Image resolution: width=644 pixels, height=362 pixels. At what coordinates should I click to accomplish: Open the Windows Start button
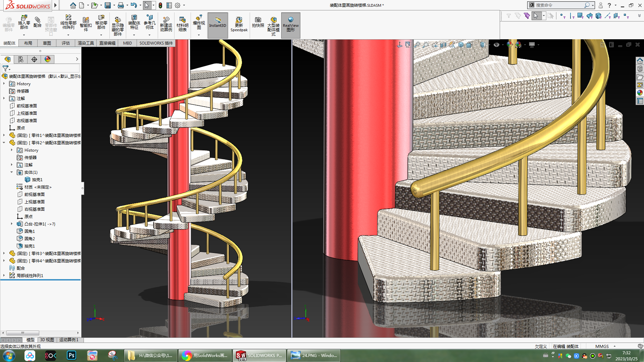(9, 356)
